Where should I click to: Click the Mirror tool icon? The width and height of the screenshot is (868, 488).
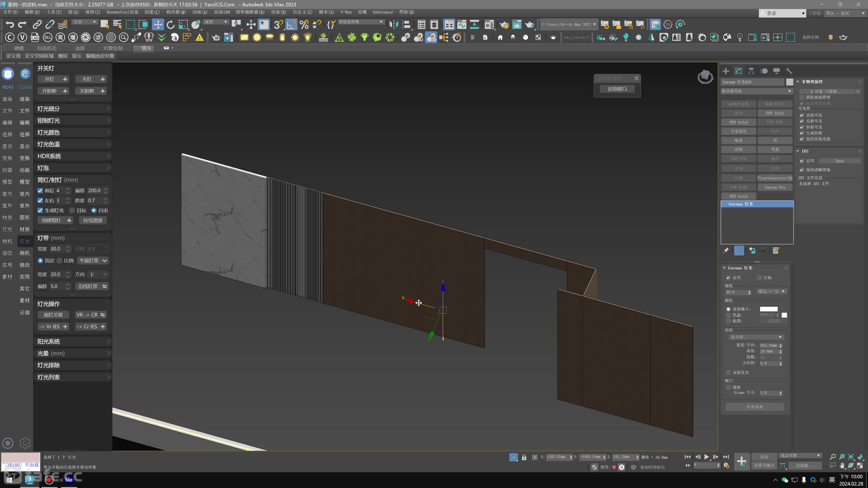click(394, 24)
